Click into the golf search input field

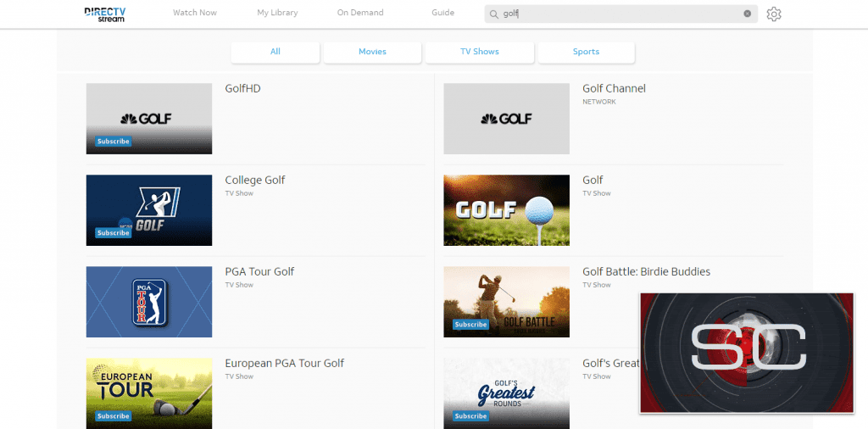tap(620, 14)
